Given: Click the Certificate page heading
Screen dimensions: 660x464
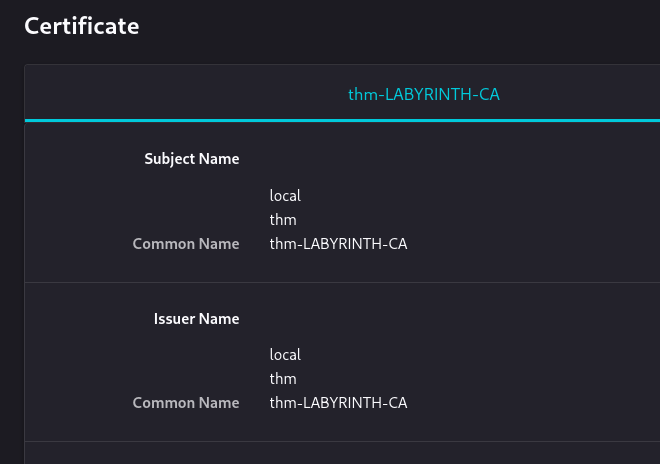Looking at the screenshot, I should pos(82,26).
